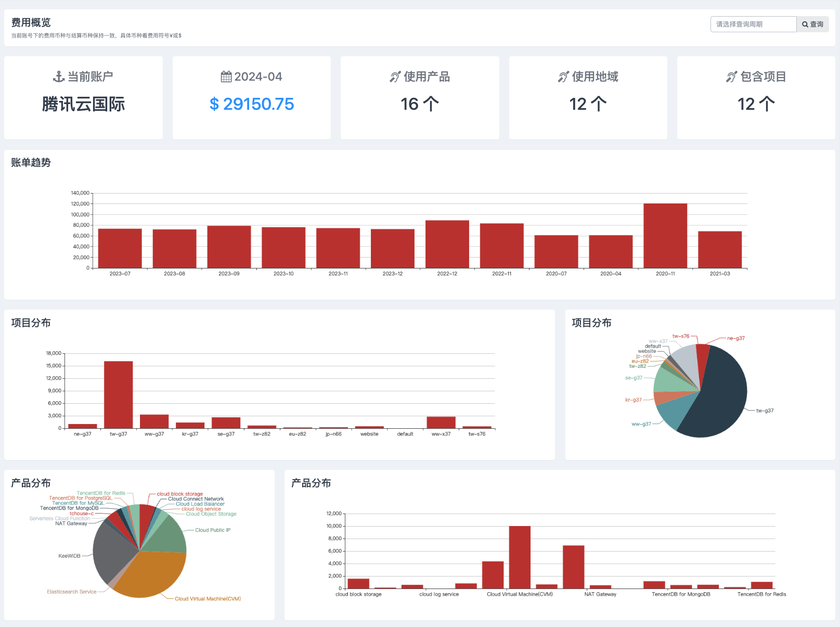Click the TencentDB for Redis pie label
The image size is (840, 627).
point(101,493)
